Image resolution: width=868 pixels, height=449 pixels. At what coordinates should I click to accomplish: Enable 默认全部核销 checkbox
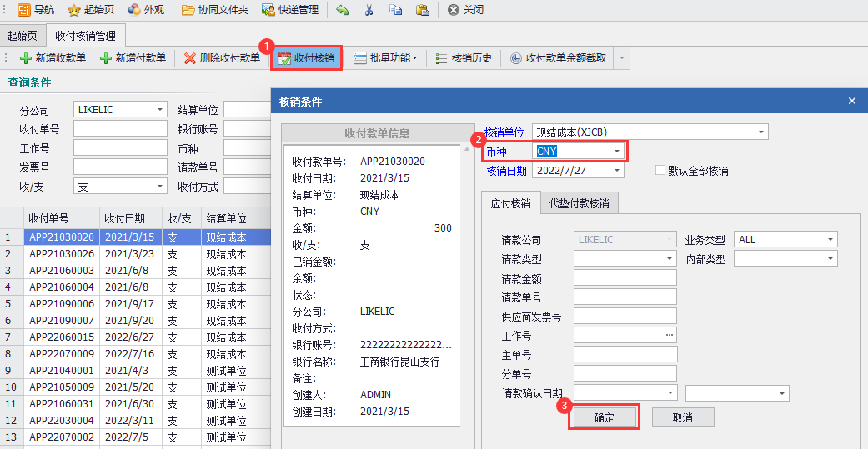coord(660,171)
